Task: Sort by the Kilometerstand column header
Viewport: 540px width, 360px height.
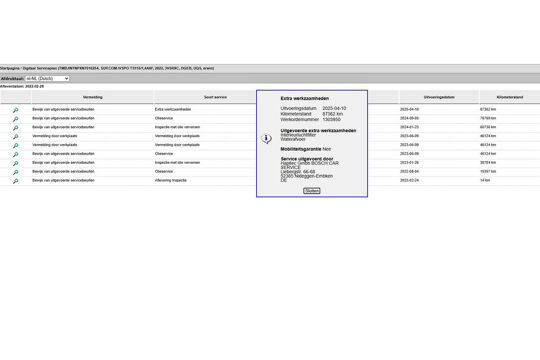Action: [x=510, y=97]
